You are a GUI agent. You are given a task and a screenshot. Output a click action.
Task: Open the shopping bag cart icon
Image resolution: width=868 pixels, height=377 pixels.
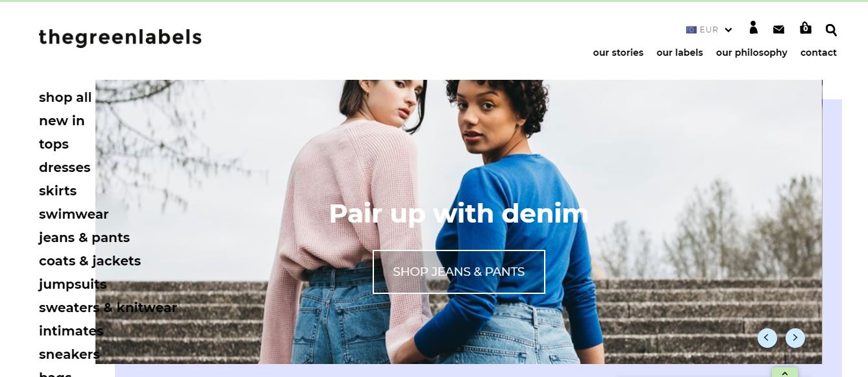coord(805,28)
